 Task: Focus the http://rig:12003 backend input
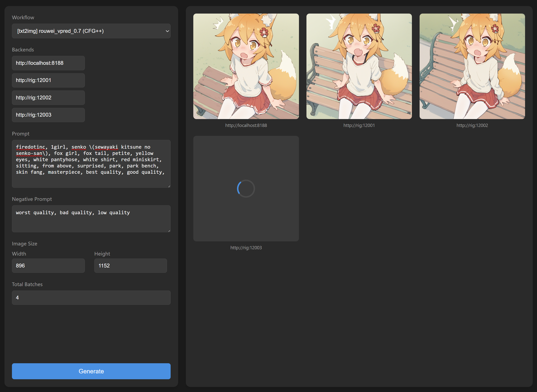point(48,115)
